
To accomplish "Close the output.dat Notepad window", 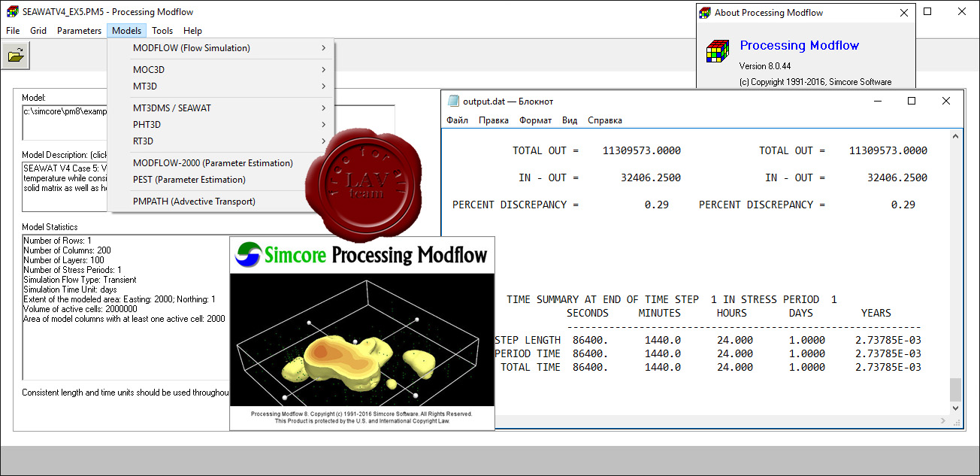I will [x=946, y=101].
